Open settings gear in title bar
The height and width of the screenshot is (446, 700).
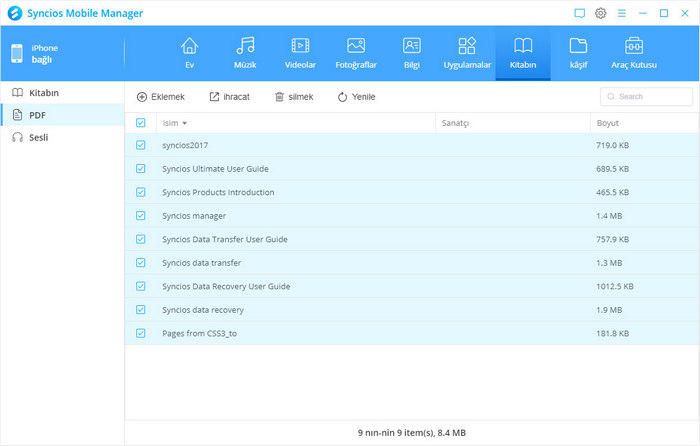click(x=600, y=13)
